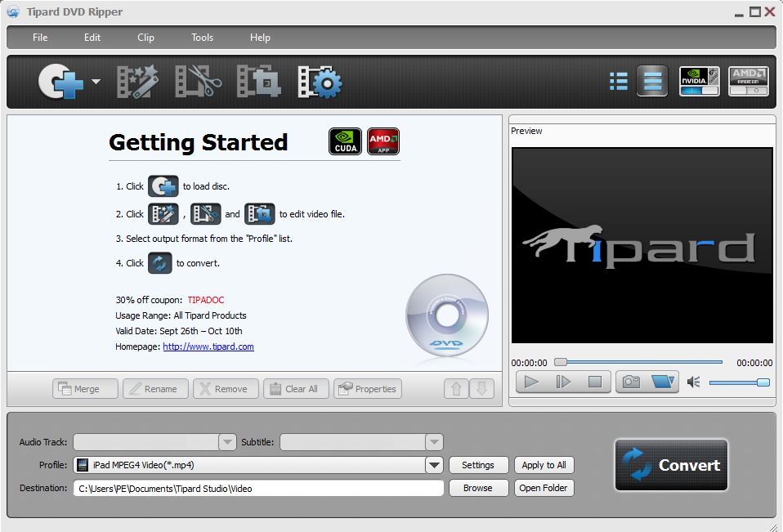Viewport: 783px width, 532px height.
Task: Open the Audio Track dropdown
Action: point(227,442)
